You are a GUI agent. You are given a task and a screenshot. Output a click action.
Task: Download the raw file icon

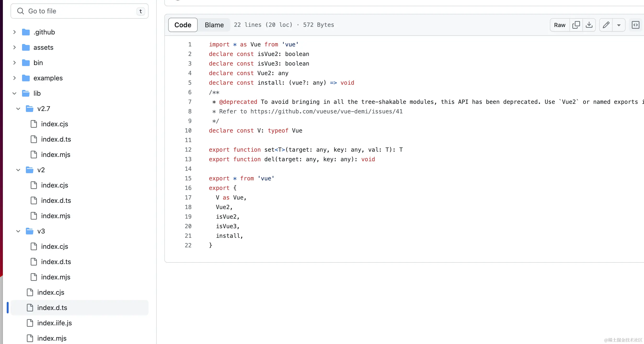pyautogui.click(x=589, y=25)
